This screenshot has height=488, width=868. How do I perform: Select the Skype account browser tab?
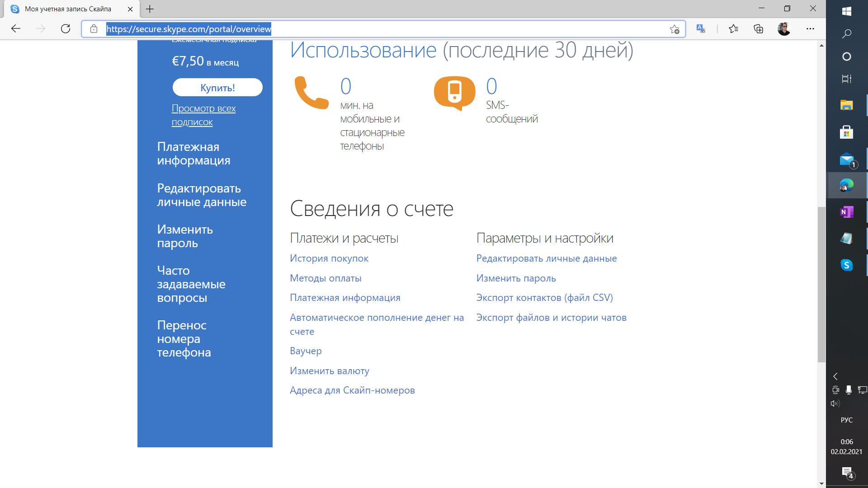click(x=72, y=9)
